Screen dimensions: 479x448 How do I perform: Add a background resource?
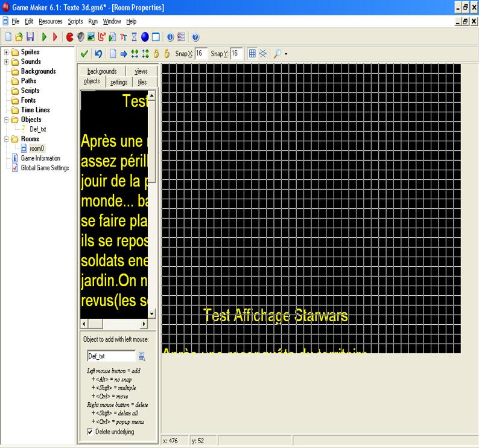pos(90,37)
